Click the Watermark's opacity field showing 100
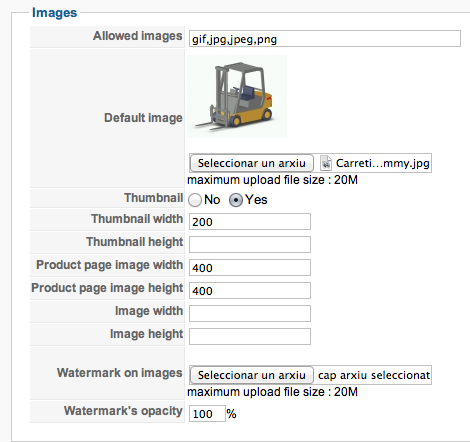470x442 pixels. point(207,414)
